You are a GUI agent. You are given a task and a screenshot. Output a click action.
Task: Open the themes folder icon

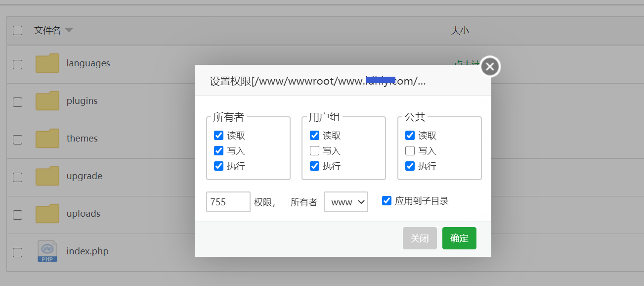[47, 138]
